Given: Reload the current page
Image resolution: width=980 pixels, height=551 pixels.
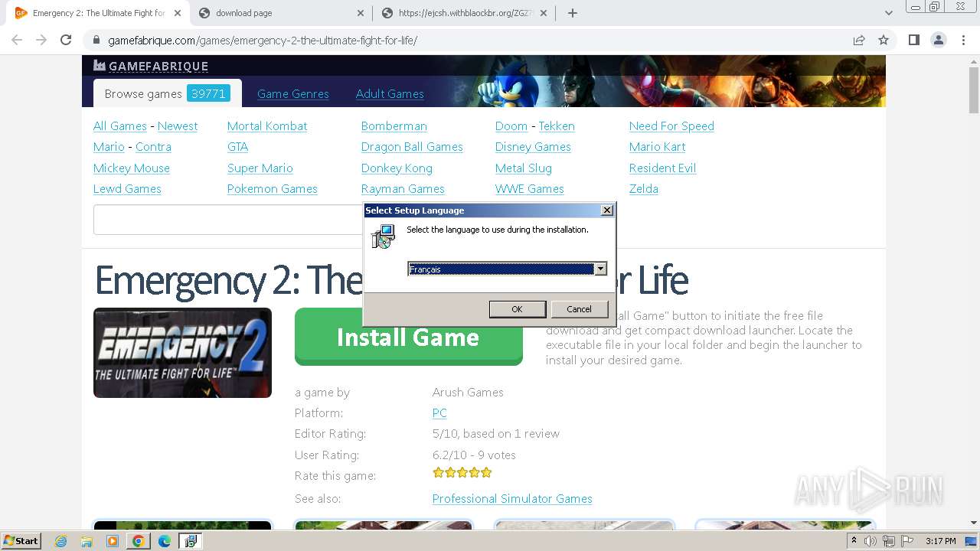Looking at the screenshot, I should [x=66, y=40].
